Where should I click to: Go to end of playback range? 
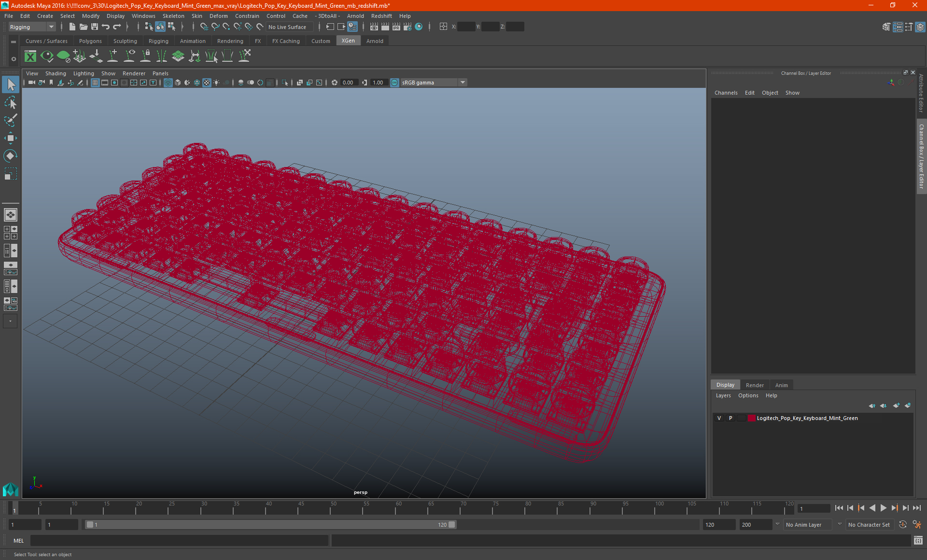pyautogui.click(x=916, y=508)
